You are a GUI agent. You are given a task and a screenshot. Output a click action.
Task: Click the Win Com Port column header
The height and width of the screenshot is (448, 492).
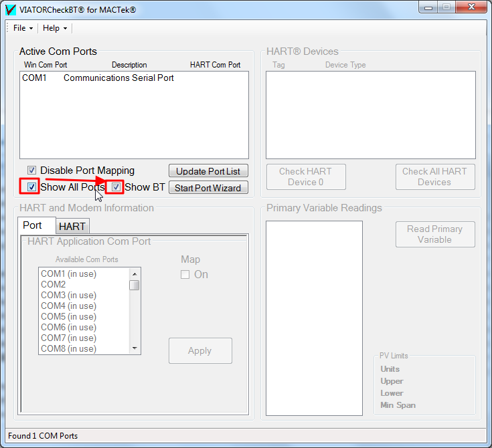(x=46, y=65)
